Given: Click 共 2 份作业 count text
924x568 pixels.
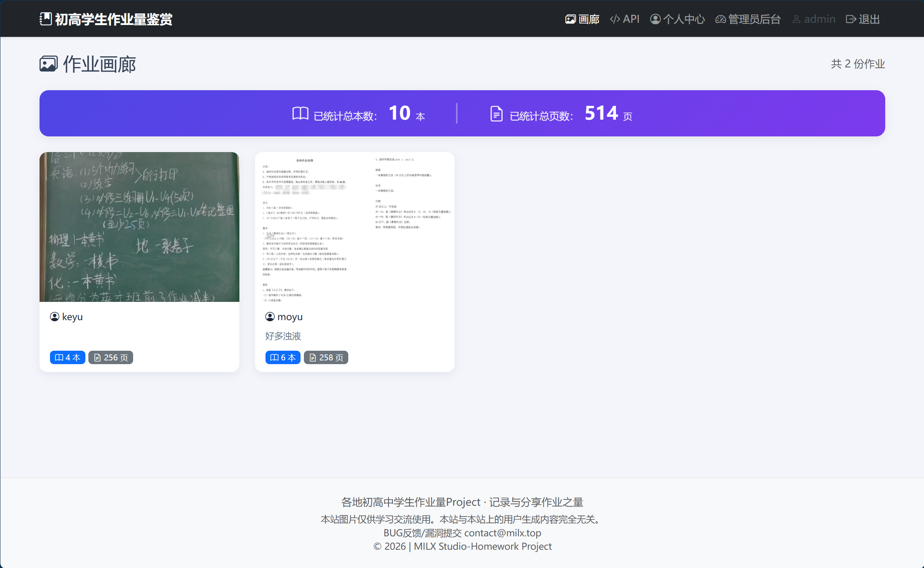Looking at the screenshot, I should (858, 64).
